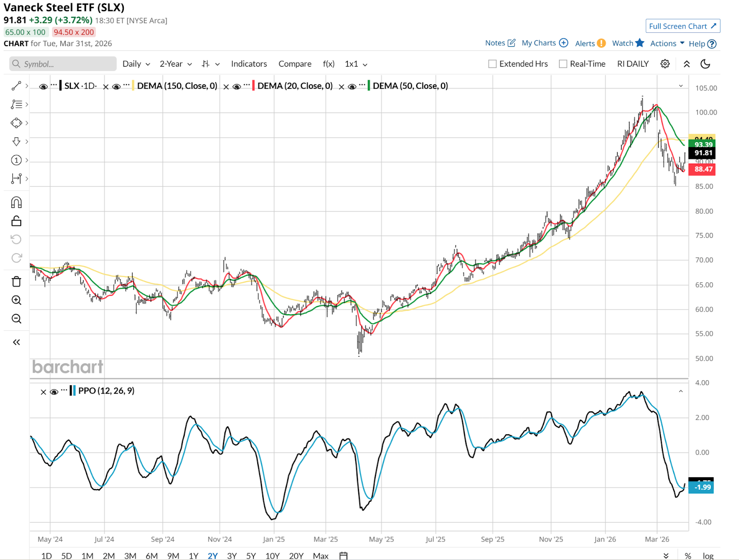Open chart settings gear icon
The image size is (739, 560).
coord(665,64)
